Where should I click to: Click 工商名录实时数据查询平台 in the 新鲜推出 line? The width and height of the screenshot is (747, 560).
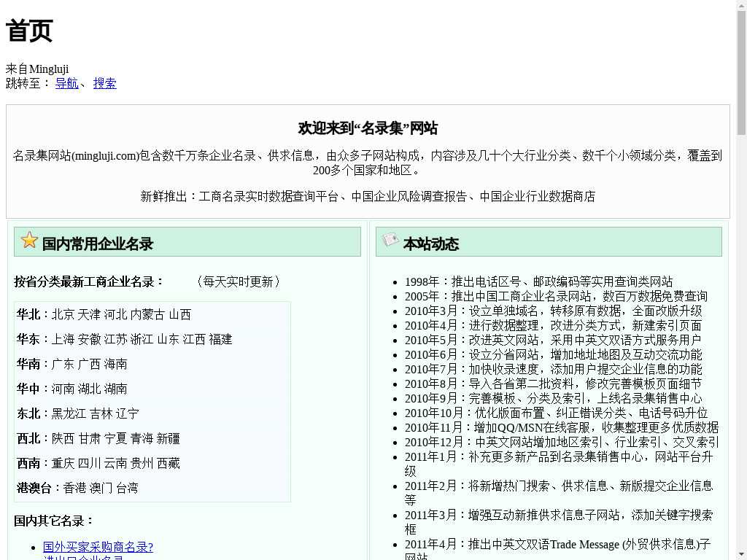tap(268, 196)
